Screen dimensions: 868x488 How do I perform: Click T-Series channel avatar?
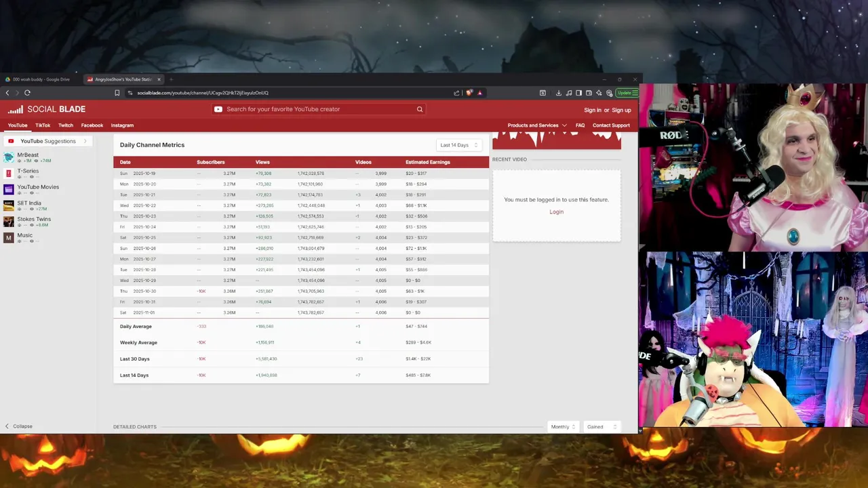[8, 174]
